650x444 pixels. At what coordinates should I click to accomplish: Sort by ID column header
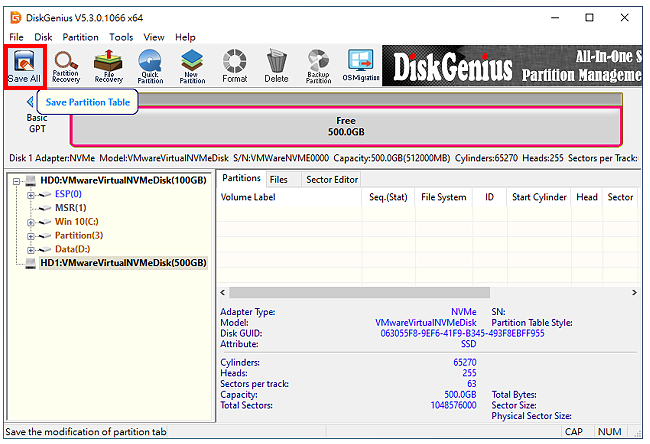[490, 197]
